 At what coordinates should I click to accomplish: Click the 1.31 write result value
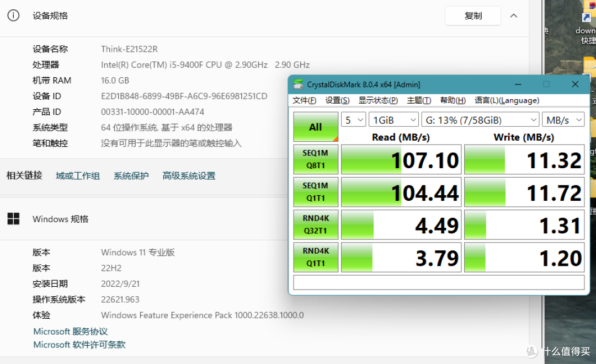(560, 226)
